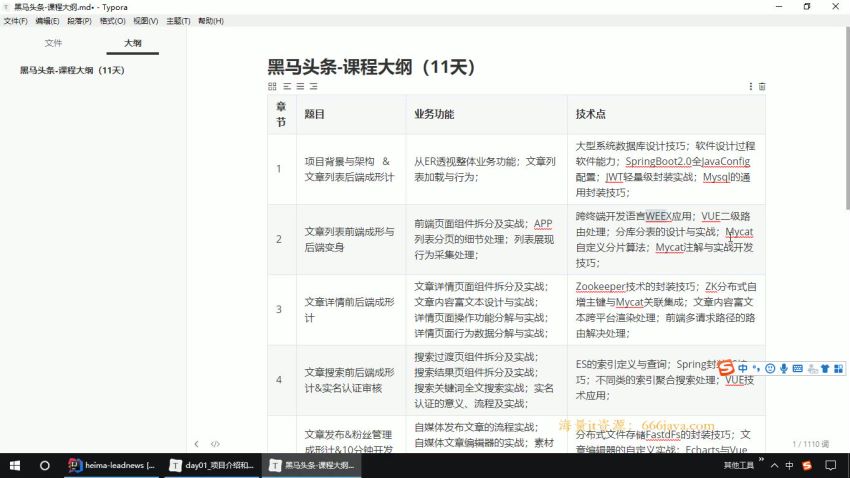Open table more-options vertical dots

750,86
